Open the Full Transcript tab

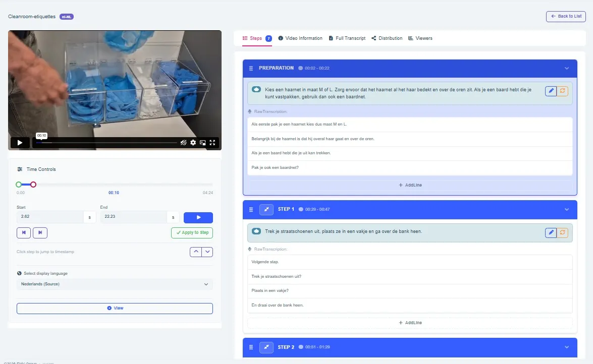pos(347,38)
